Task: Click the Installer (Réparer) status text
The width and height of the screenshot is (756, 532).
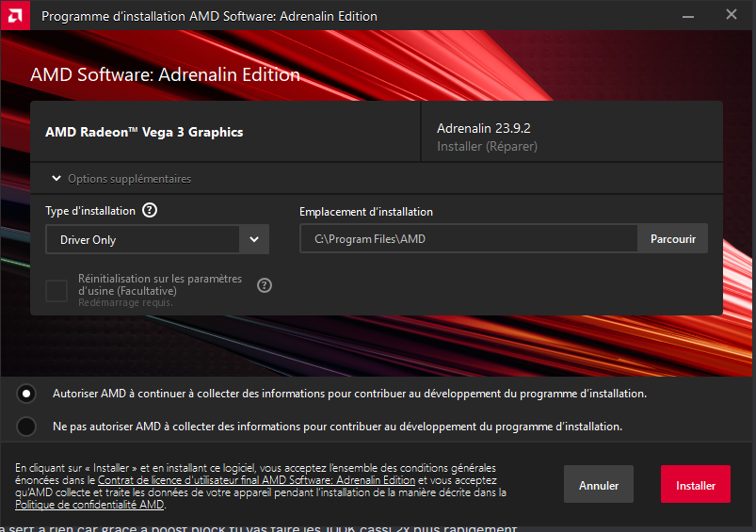Action: click(x=487, y=147)
